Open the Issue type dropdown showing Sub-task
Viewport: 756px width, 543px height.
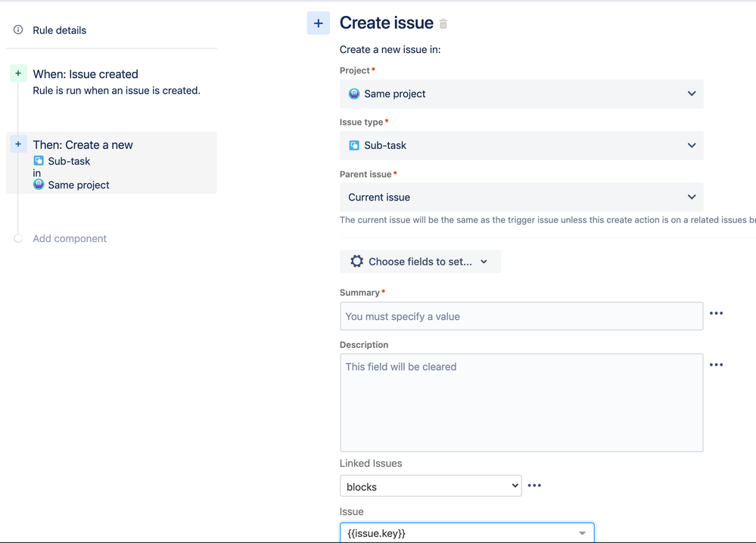pos(691,145)
